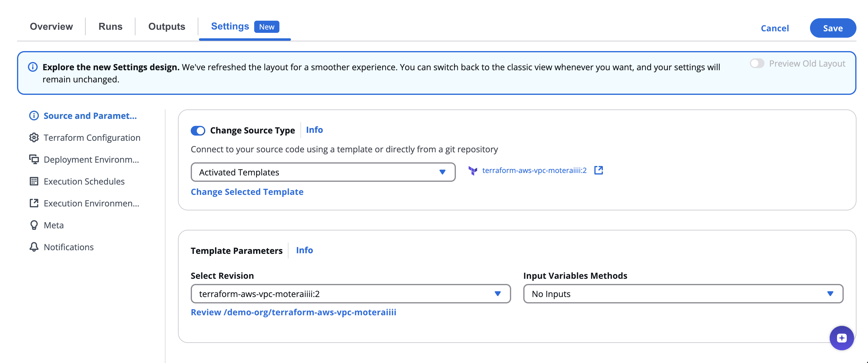Viewport: 868px width, 363px height.
Task: Open Change Selected Template
Action: [247, 192]
